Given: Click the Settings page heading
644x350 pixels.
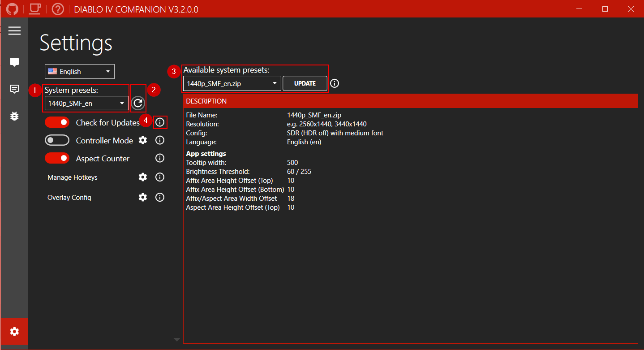Looking at the screenshot, I should tap(76, 43).
